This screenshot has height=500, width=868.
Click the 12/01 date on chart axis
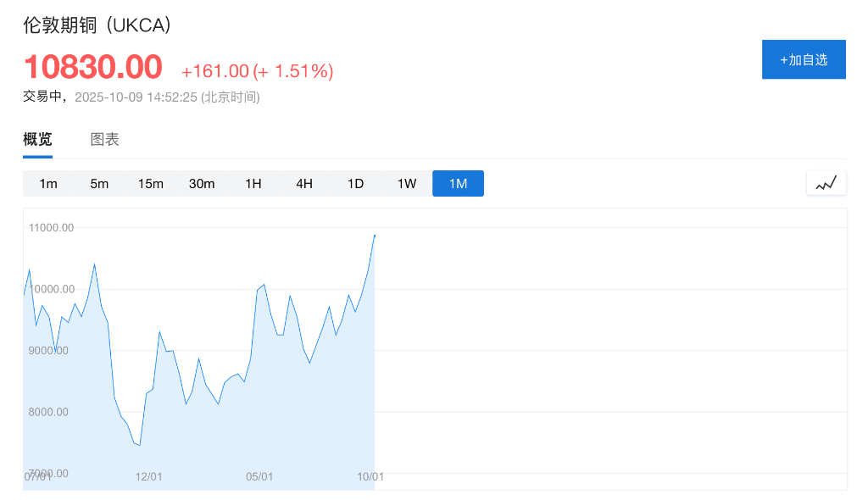(x=148, y=477)
